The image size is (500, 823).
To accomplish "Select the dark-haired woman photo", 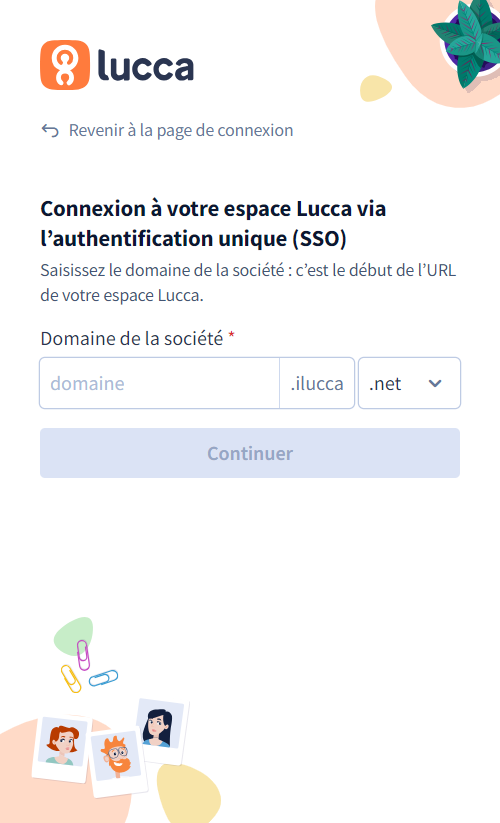I will 161,730.
